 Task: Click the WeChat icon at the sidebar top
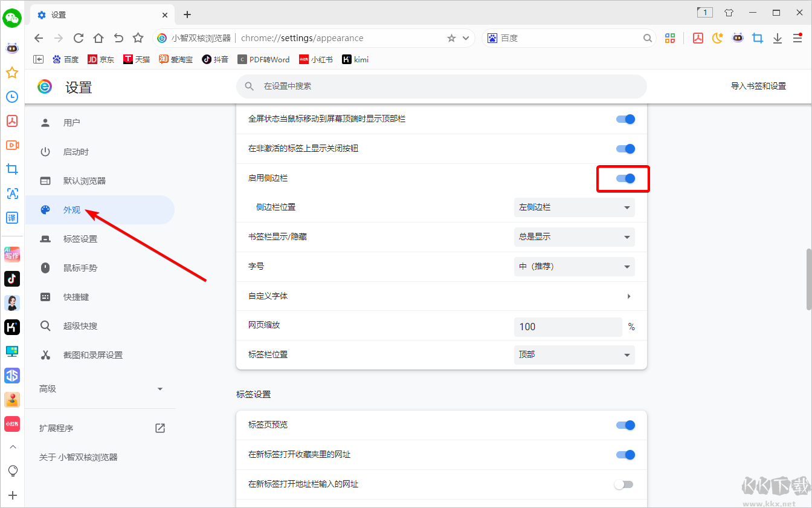[x=12, y=18]
